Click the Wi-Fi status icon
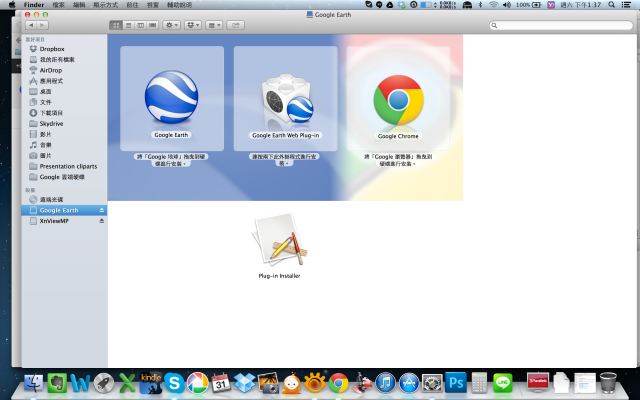This screenshot has height=400, width=640. coord(493,5)
